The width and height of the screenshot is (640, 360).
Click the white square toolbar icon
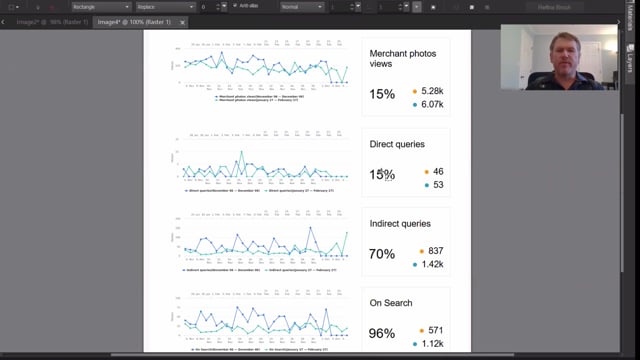(471, 7)
